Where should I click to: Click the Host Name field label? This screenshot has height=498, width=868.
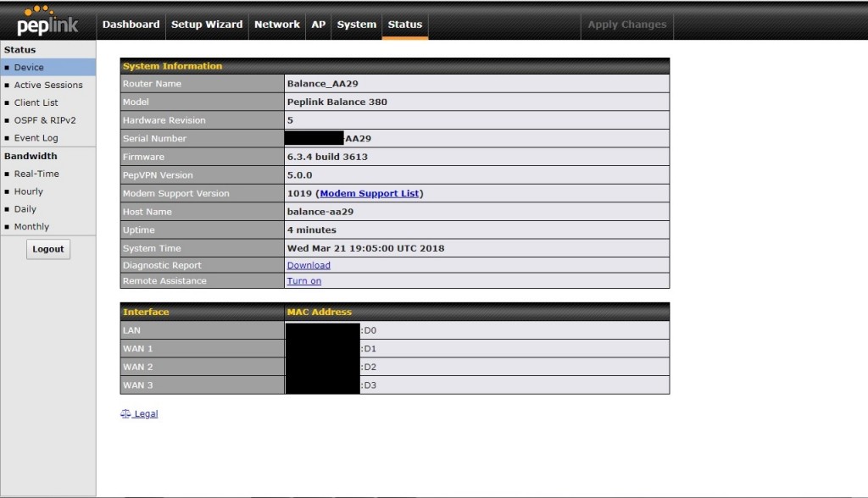(x=147, y=212)
